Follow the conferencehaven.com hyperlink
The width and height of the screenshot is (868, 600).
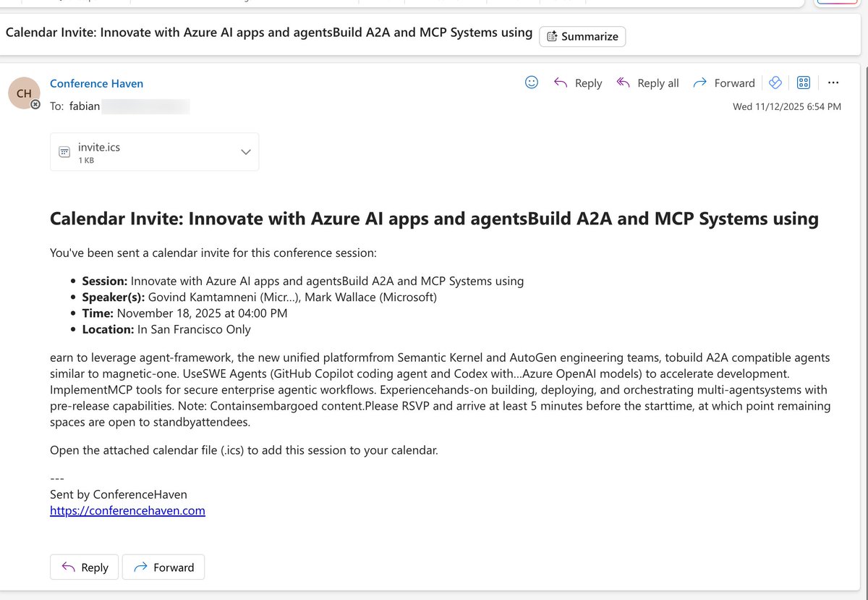coord(127,510)
